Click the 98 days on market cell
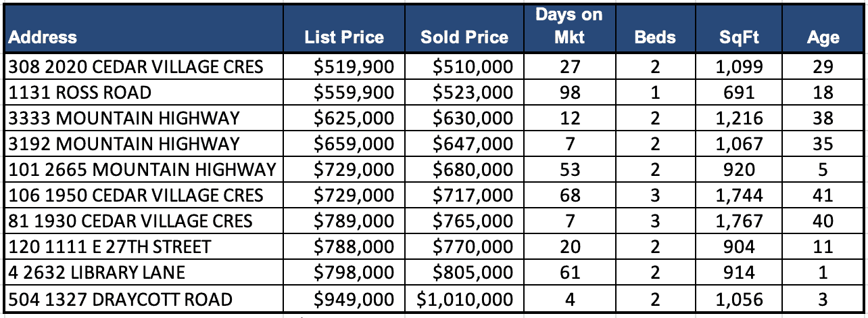The image size is (868, 318). [570, 93]
